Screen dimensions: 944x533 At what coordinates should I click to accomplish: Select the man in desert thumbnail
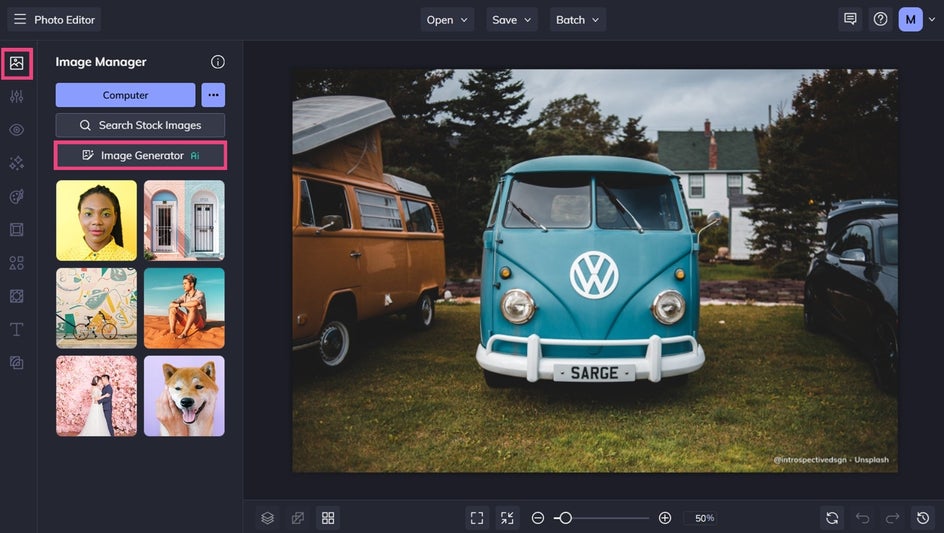click(184, 308)
